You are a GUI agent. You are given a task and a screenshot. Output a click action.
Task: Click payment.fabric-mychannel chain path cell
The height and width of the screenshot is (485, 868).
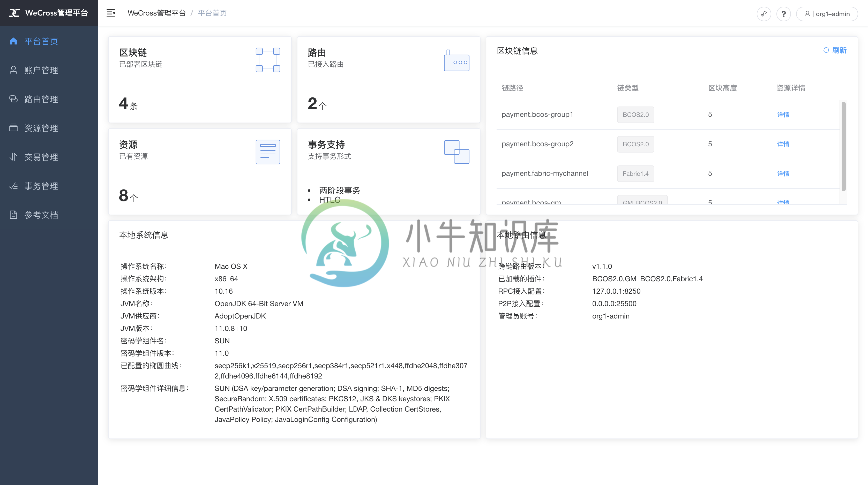coord(545,173)
